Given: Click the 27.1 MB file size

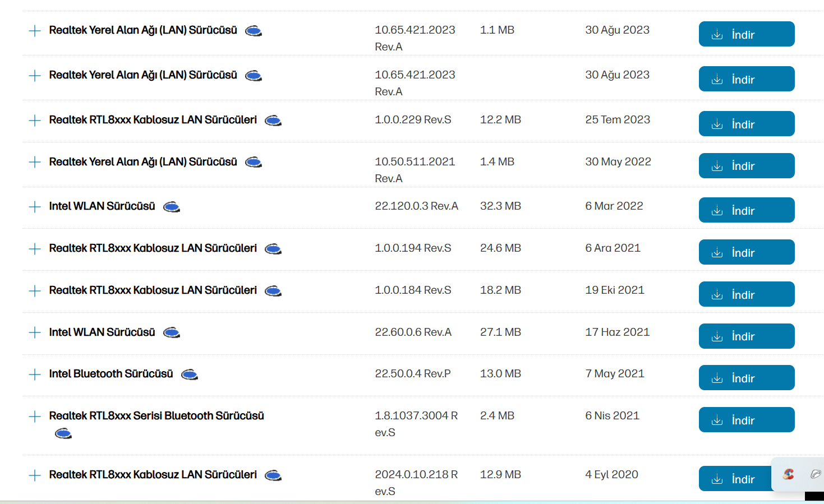Looking at the screenshot, I should coord(500,332).
